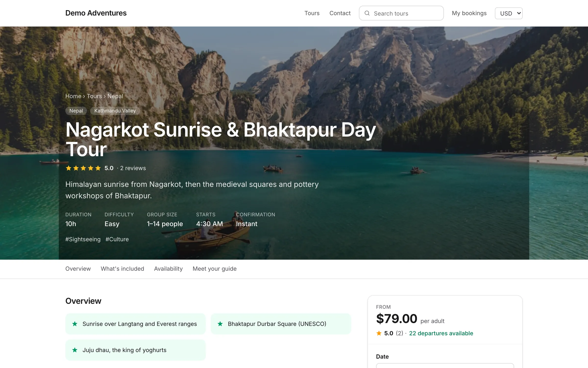Image resolution: width=588 pixels, height=368 pixels.
Task: Click the search magnifier icon
Action: (x=367, y=13)
